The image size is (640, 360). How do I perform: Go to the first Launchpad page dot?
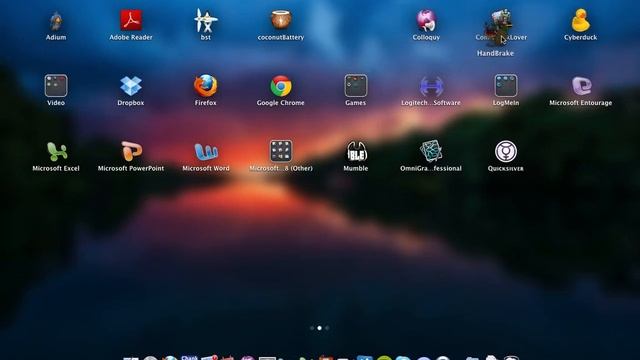pos(312,328)
